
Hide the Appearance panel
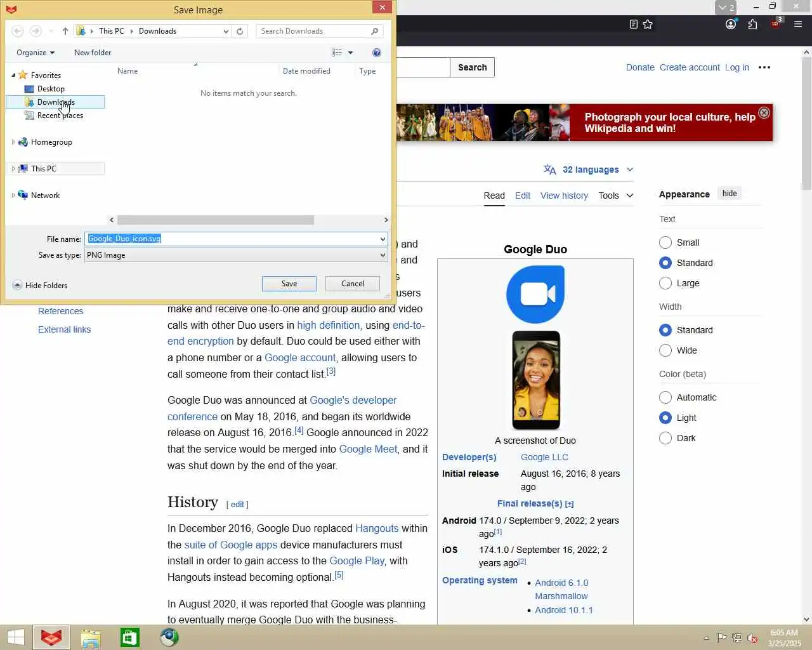coord(730,194)
